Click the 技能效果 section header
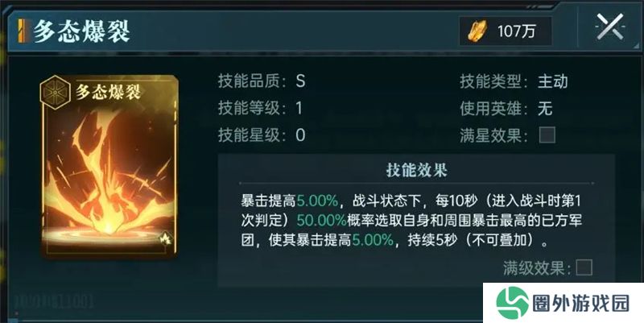 click(416, 170)
